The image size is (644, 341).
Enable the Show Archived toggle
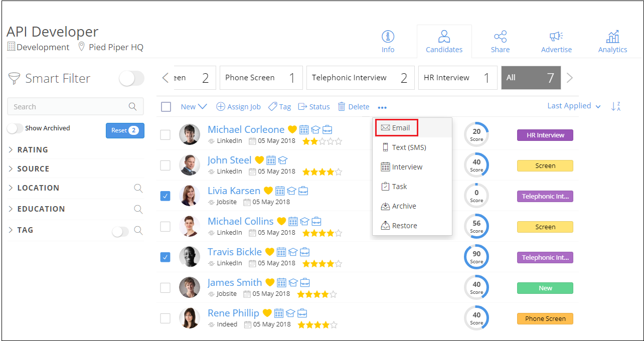tap(15, 128)
